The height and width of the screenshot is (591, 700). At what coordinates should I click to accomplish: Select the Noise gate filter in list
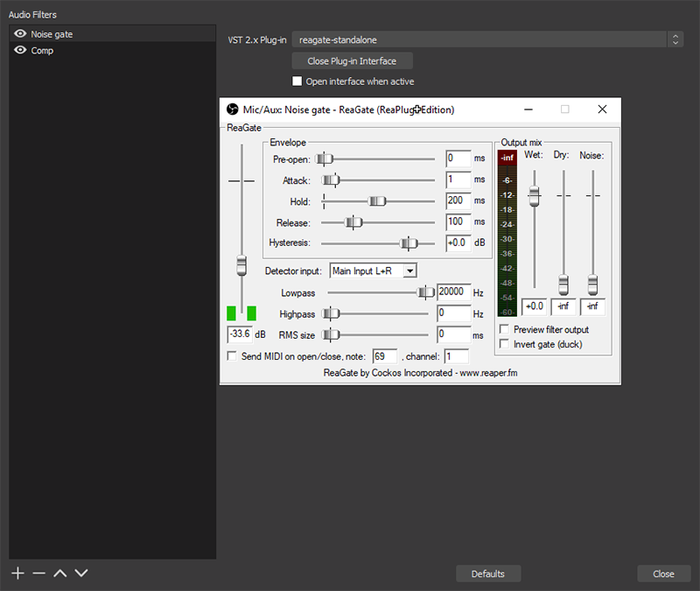[52, 34]
